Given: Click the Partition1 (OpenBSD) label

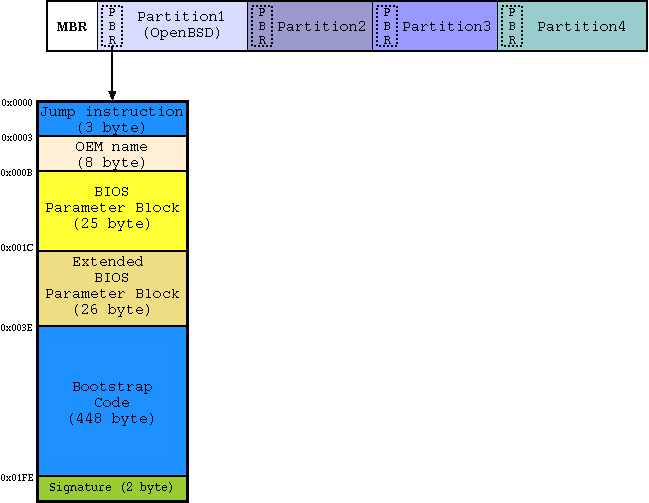Looking at the screenshot, I should (181, 26).
